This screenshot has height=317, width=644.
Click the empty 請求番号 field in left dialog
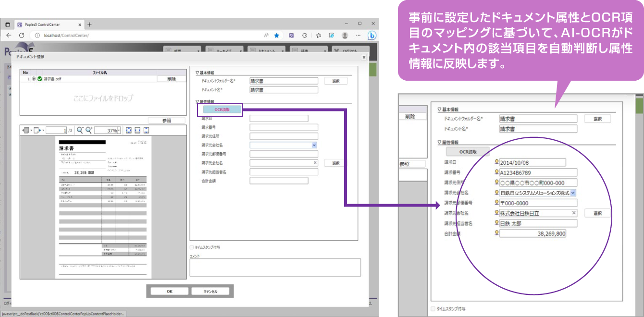tap(284, 127)
